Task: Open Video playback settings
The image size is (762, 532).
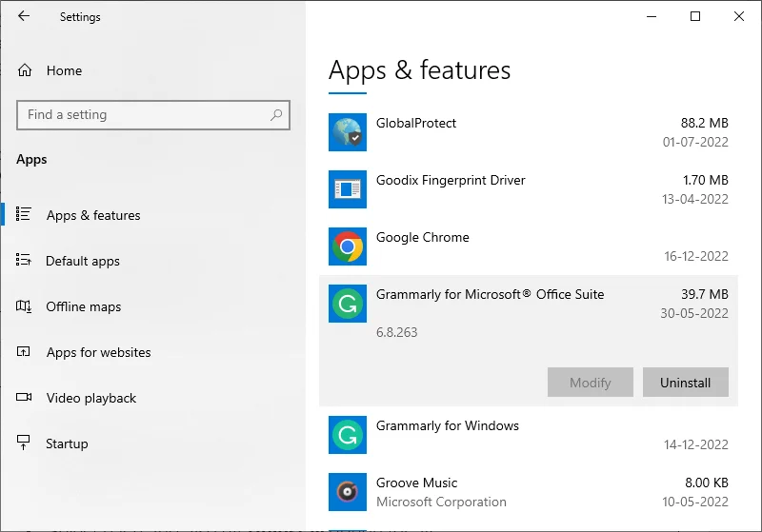Action: coord(91,398)
